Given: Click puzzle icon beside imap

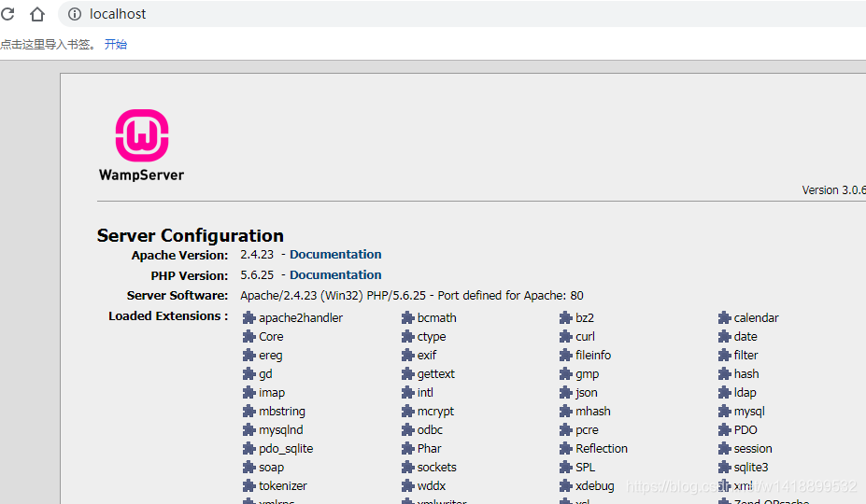Looking at the screenshot, I should click(x=249, y=393).
